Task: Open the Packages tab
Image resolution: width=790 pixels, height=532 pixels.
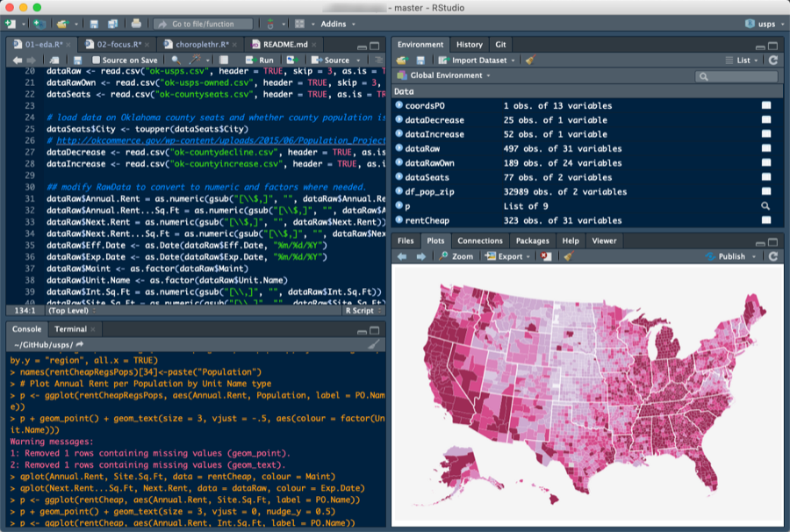Action: tap(532, 241)
